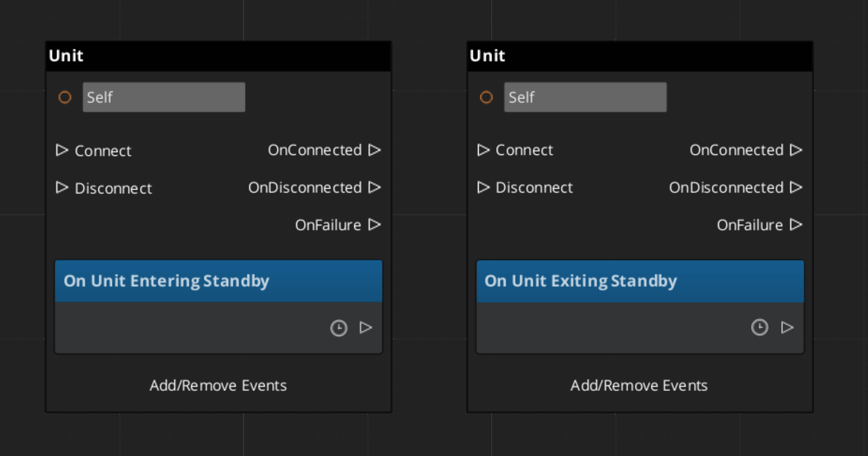Click the orange object pin on the right Unit node

[486, 98]
